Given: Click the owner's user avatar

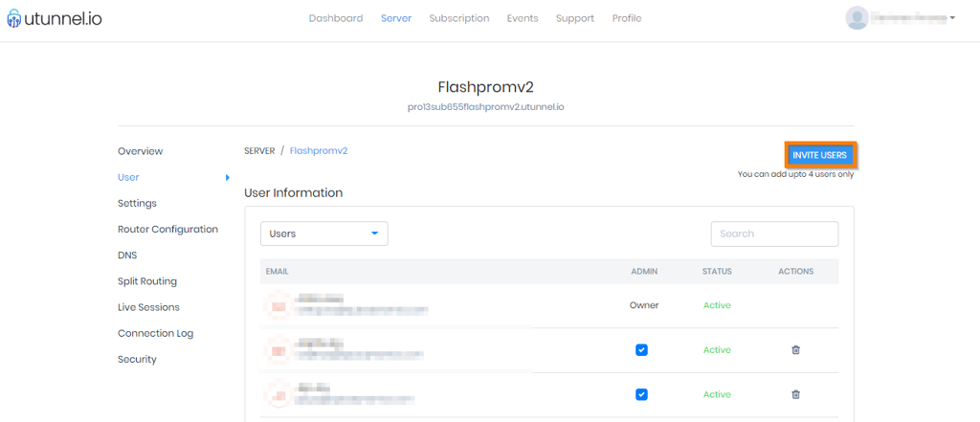Looking at the screenshot, I should tap(278, 305).
